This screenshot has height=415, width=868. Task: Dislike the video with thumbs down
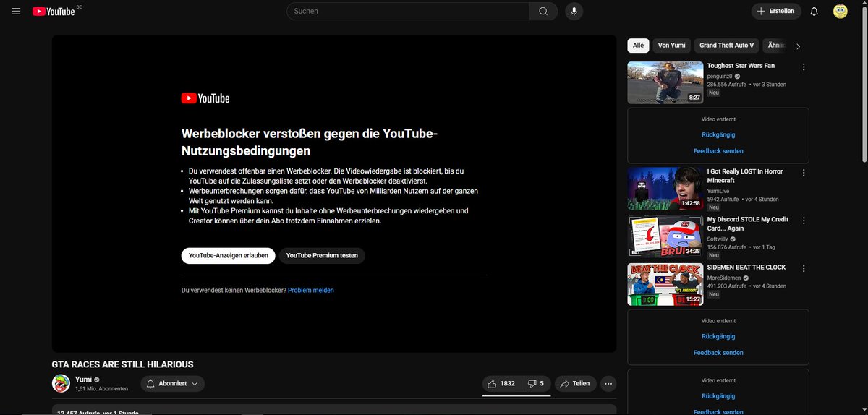pos(536,383)
